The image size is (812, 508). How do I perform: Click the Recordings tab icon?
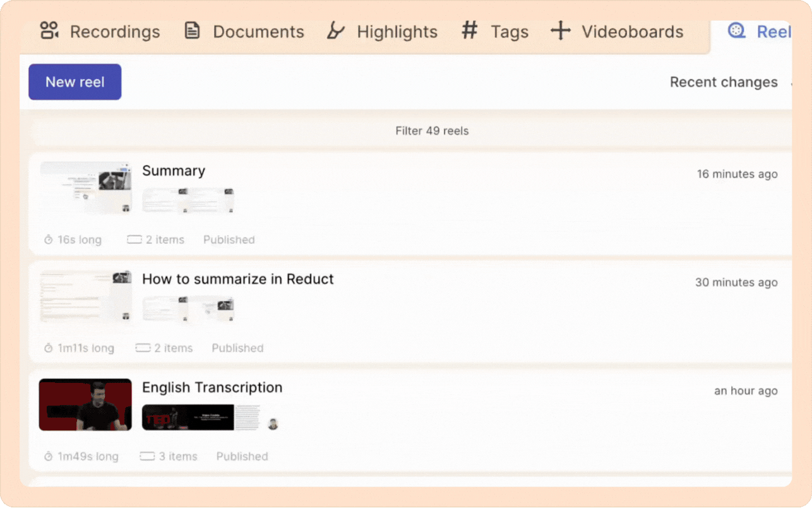coord(49,30)
